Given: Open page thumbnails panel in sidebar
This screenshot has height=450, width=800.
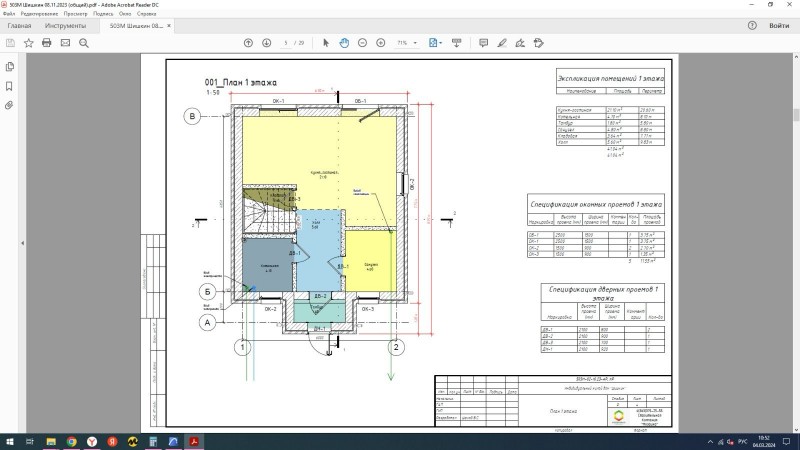Looking at the screenshot, I should click(x=9, y=66).
